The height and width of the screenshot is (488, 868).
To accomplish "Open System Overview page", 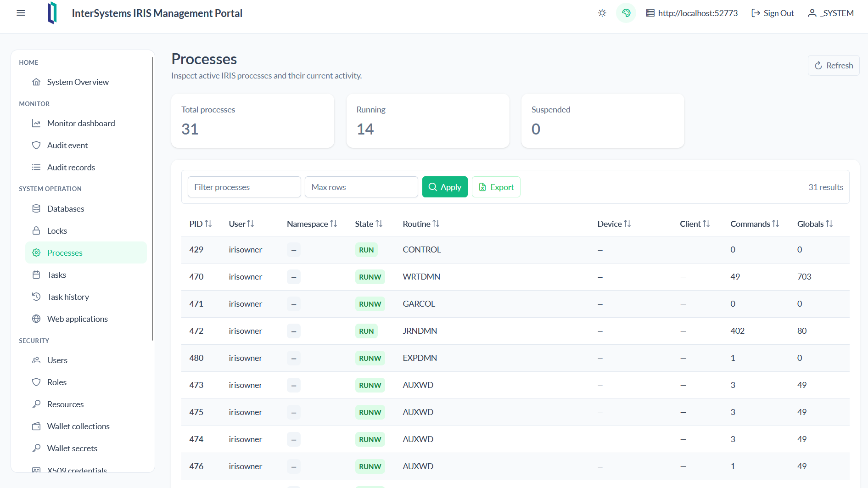I will click(x=86, y=82).
